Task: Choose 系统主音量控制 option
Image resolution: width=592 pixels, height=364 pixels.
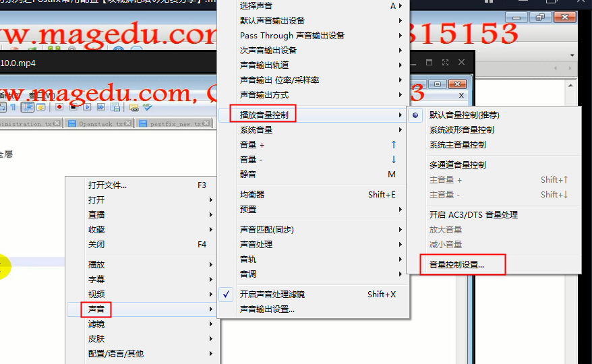Action: tap(457, 145)
